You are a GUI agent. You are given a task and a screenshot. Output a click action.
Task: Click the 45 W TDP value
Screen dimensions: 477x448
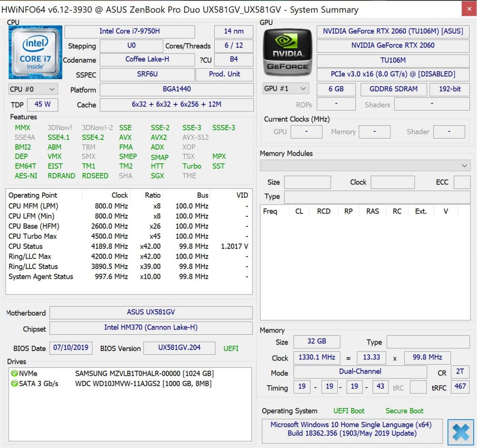pyautogui.click(x=42, y=104)
